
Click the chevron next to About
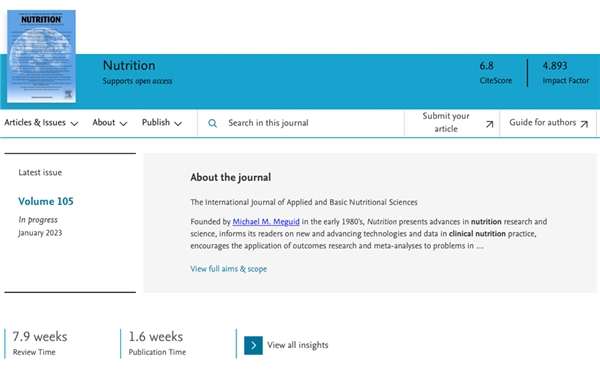coord(123,124)
